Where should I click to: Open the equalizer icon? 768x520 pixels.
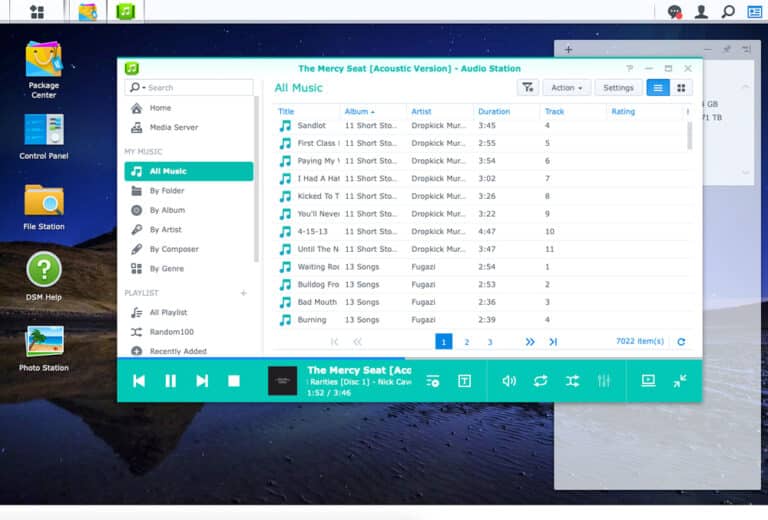click(604, 381)
